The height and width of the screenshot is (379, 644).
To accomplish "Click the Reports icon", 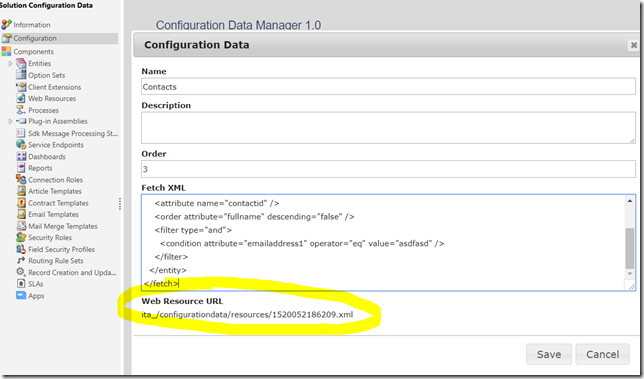I will coord(21,168).
